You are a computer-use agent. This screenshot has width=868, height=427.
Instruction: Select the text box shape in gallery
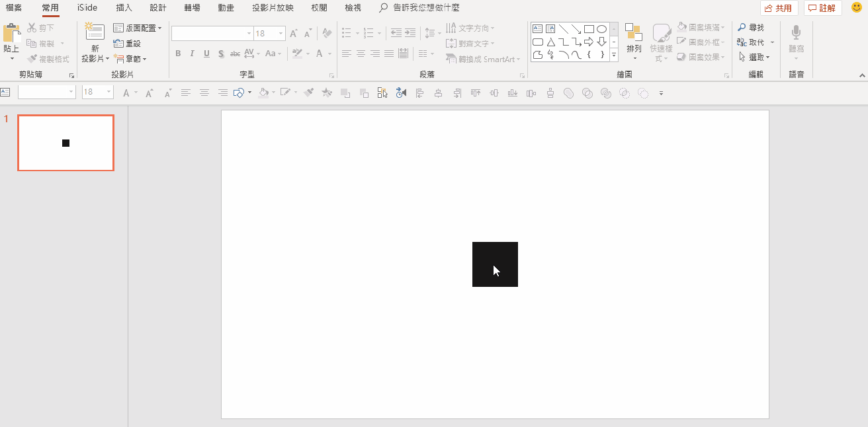(537, 28)
